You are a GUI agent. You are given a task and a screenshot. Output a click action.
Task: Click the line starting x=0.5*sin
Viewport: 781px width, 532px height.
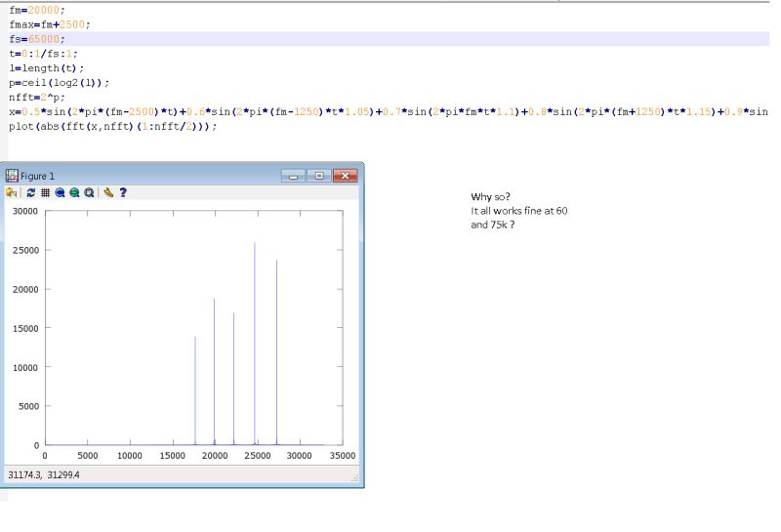[x=389, y=111]
